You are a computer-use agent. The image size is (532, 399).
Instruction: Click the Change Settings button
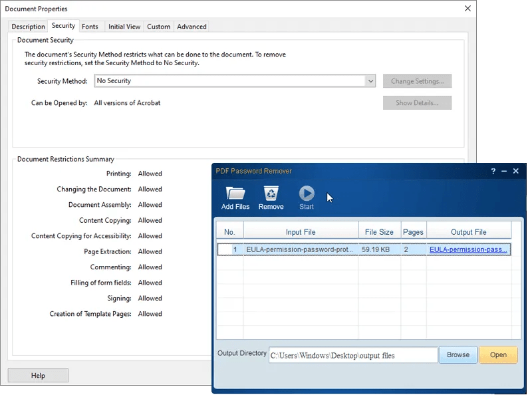click(x=417, y=80)
